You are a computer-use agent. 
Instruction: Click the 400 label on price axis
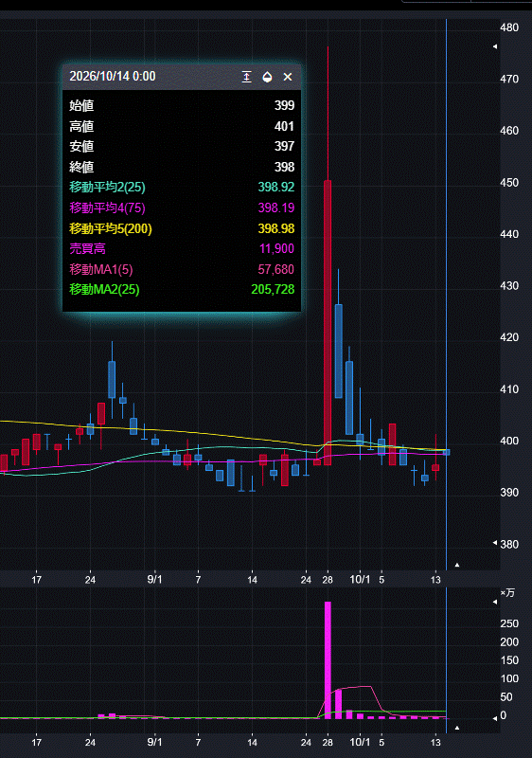[509, 441]
